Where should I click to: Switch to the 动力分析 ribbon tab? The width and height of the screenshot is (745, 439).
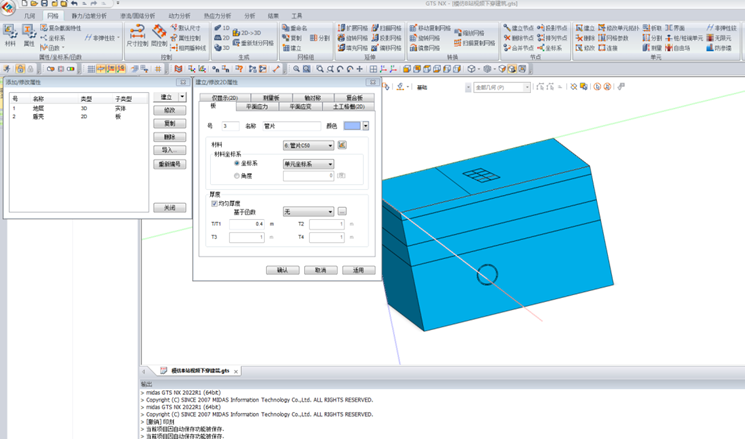pos(179,16)
